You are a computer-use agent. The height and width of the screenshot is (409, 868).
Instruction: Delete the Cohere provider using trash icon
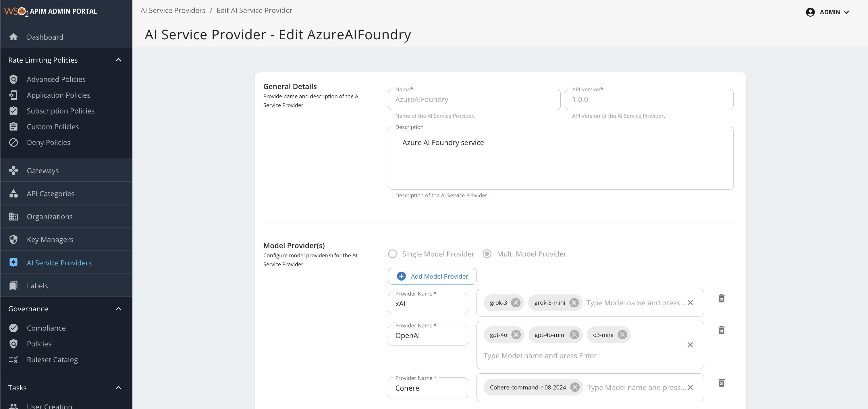pos(722,383)
